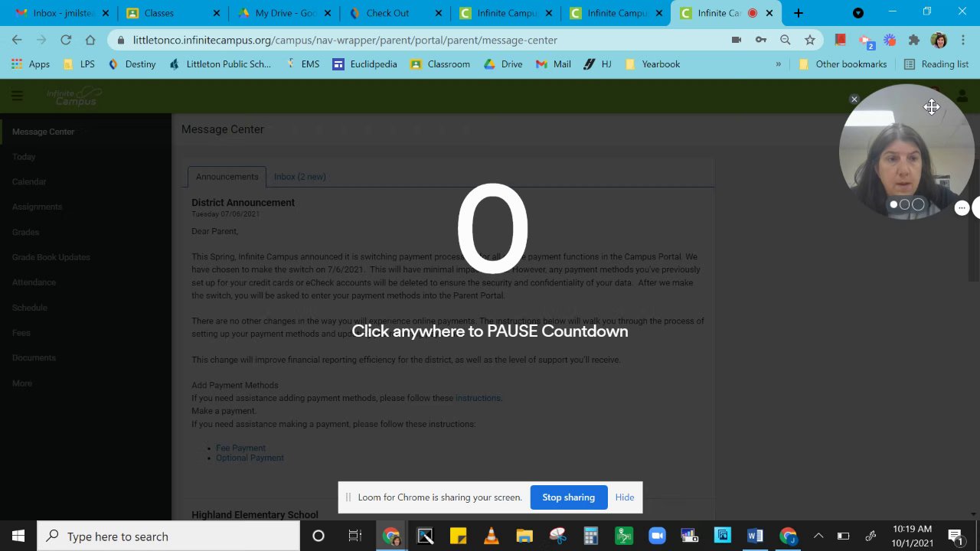
Task: Stop sharing the Loom screen
Action: [x=568, y=497]
